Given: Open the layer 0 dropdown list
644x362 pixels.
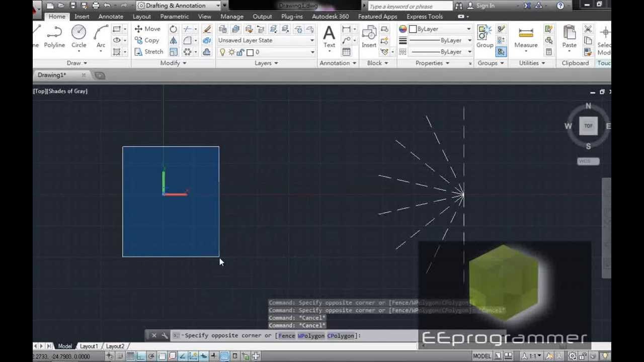Looking at the screenshot, I should pos(266,52).
